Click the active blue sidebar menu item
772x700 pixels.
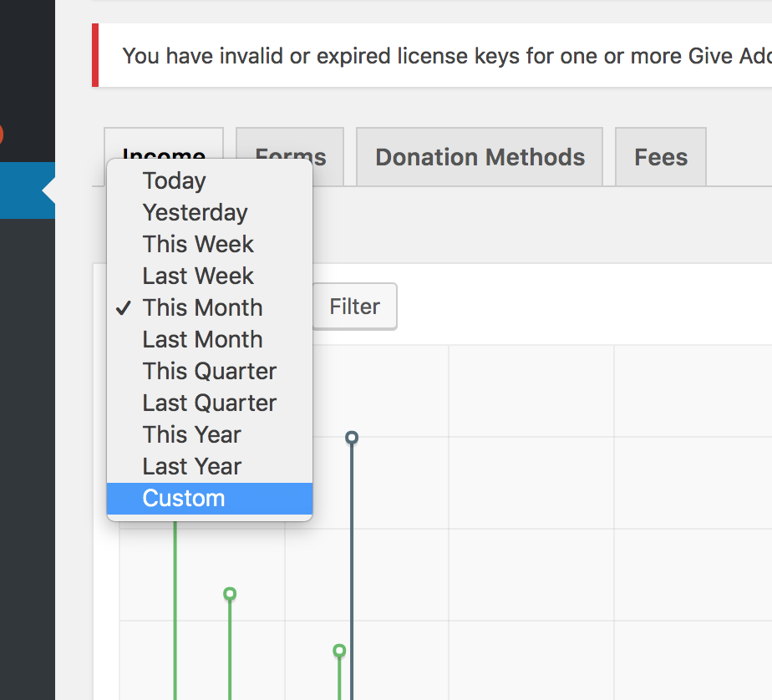(25, 190)
